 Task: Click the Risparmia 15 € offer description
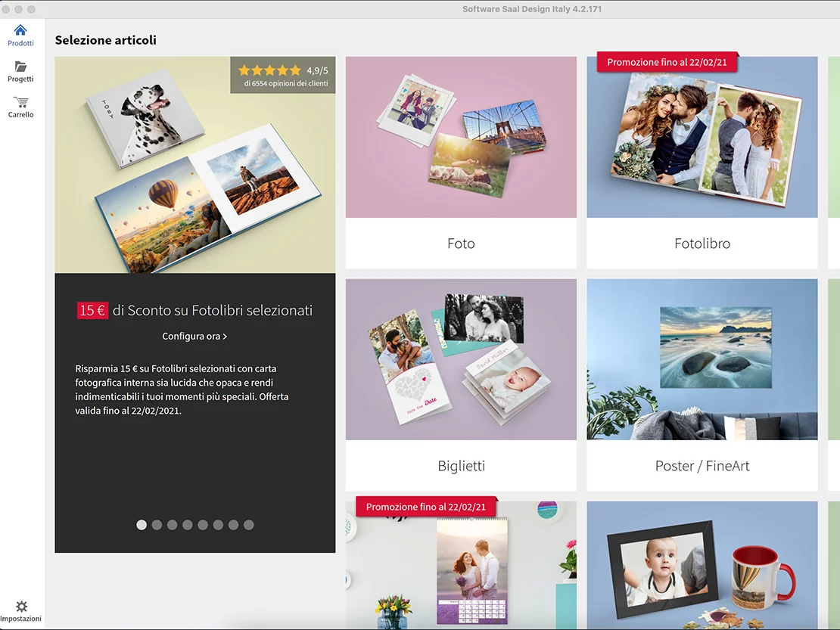182,389
